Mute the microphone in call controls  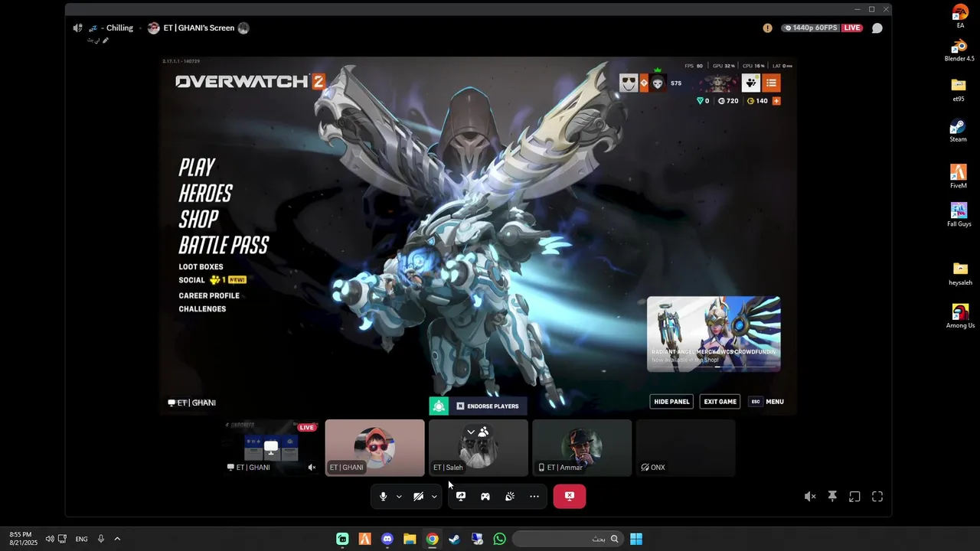click(384, 497)
